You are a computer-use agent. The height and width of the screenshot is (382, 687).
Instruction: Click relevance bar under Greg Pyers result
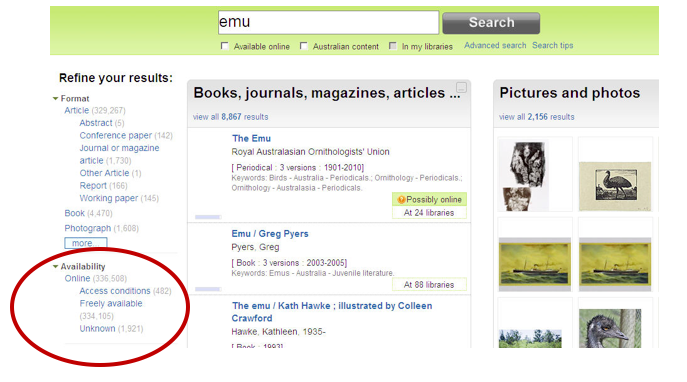(x=208, y=289)
